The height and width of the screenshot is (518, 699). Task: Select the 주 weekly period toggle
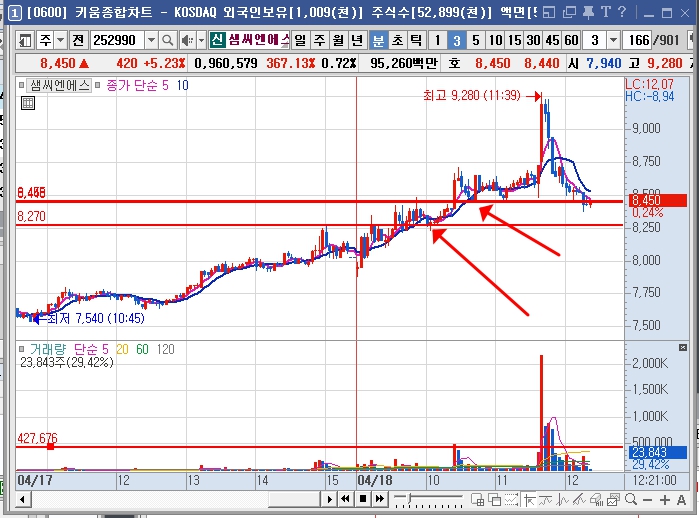(319, 41)
